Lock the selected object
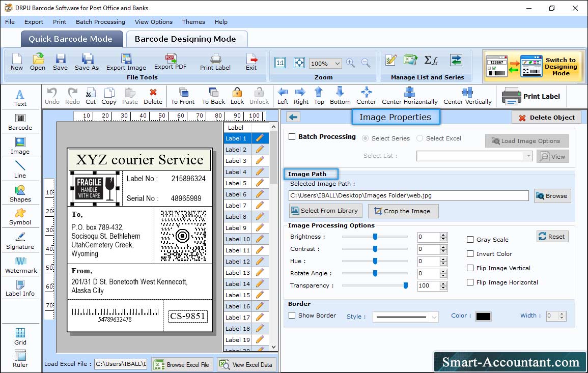588x373 pixels. point(237,96)
